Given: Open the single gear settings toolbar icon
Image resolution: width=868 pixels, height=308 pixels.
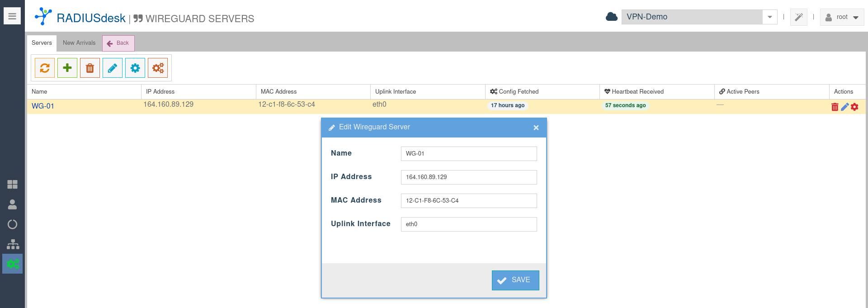Looking at the screenshot, I should (135, 68).
